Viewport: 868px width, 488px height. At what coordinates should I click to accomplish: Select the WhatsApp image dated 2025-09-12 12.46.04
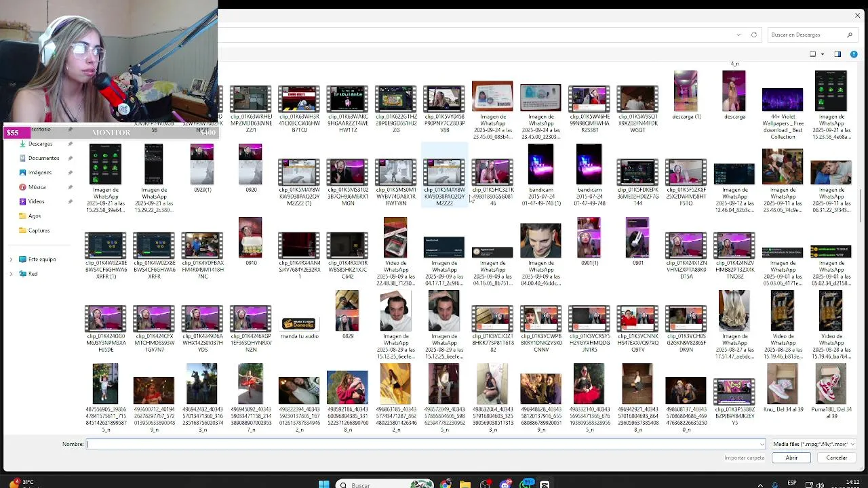[734, 188]
